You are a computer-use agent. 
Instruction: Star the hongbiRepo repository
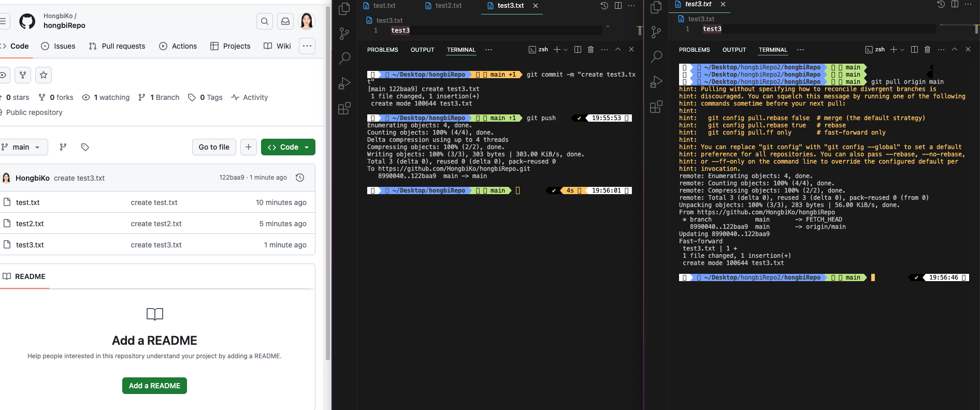44,75
